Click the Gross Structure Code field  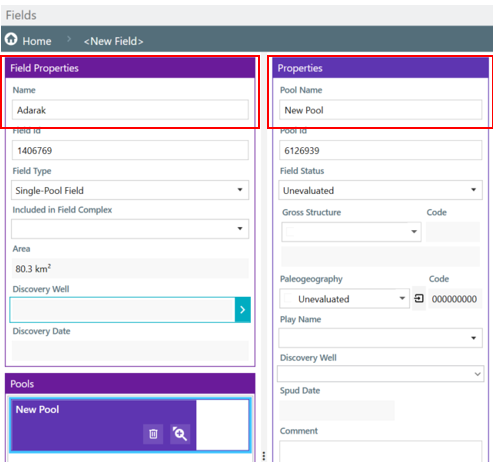tap(453, 232)
